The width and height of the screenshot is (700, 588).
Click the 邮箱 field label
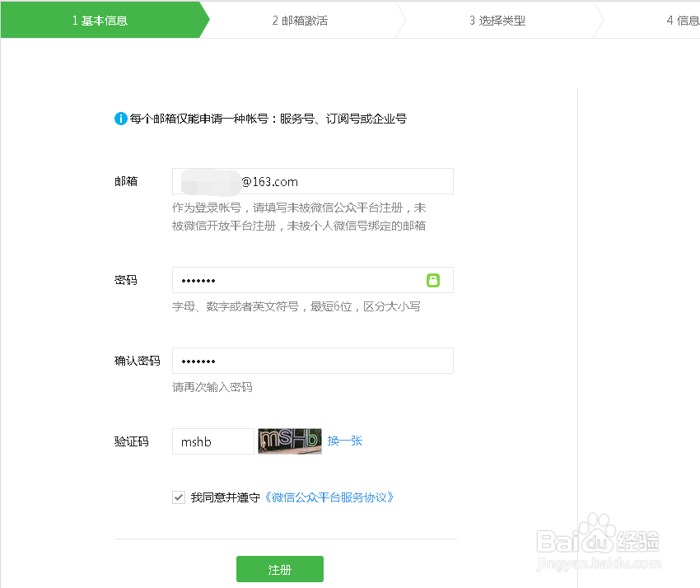click(126, 181)
